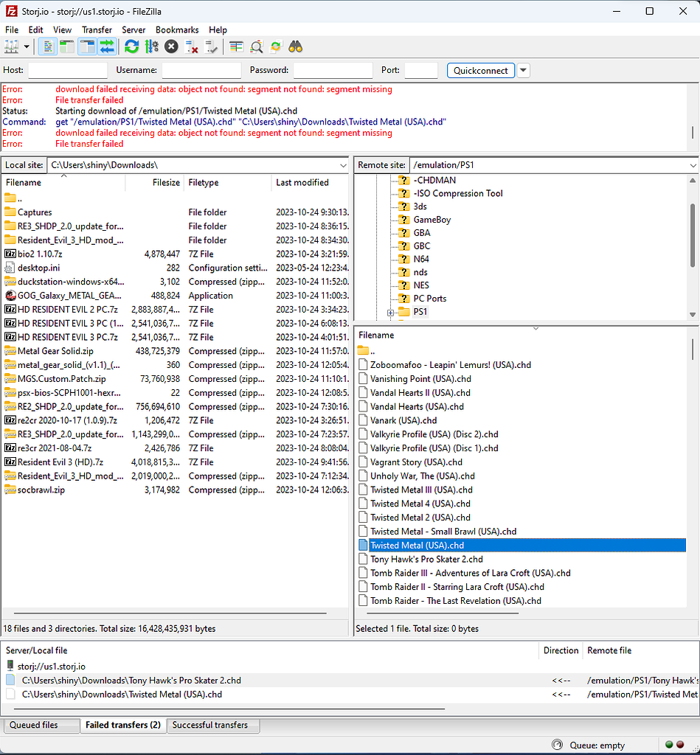The height and width of the screenshot is (755, 700).
Task: Click the Direction column header in queue
Action: (561, 650)
